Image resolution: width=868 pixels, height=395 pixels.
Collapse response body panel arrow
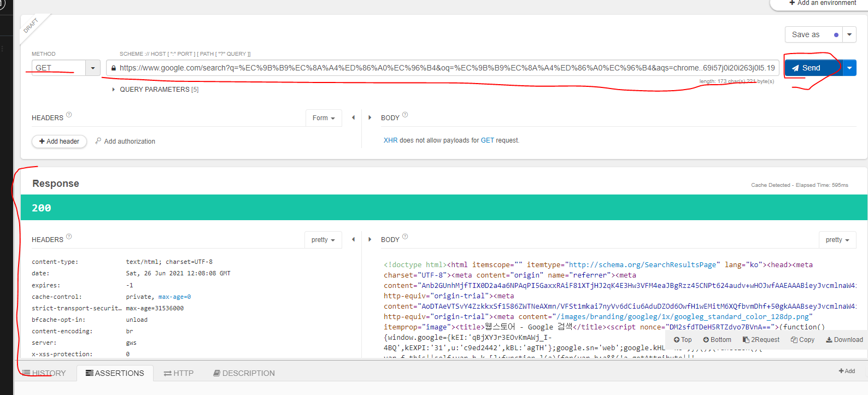pos(370,239)
